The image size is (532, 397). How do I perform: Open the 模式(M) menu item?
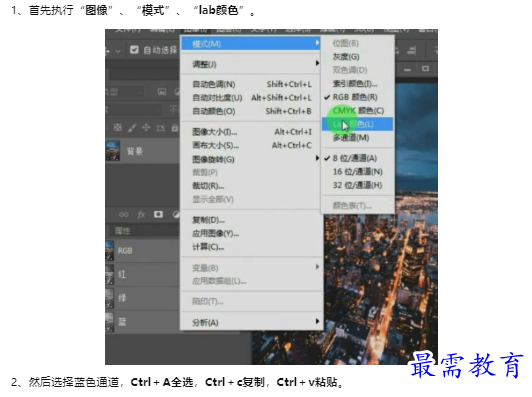pyautogui.click(x=251, y=44)
